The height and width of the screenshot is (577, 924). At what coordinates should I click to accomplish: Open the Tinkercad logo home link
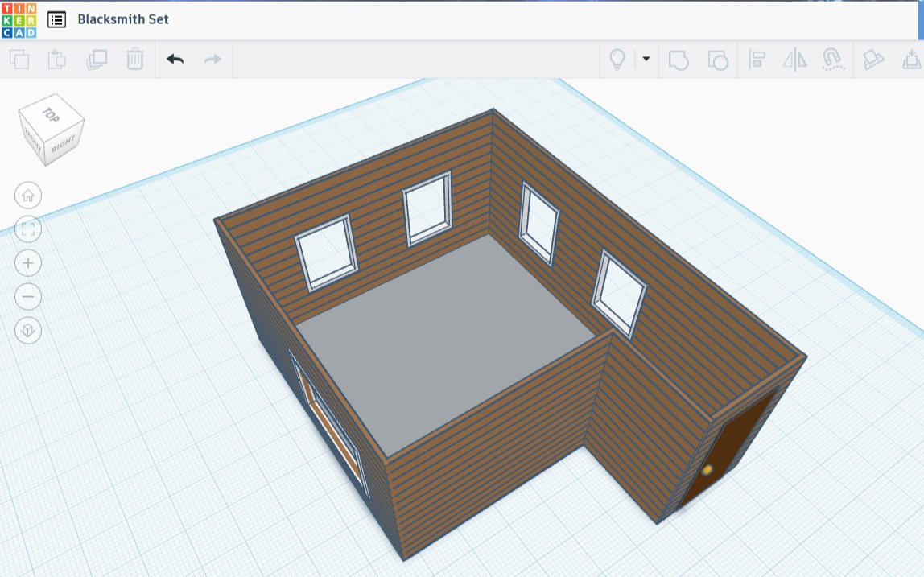(x=19, y=20)
